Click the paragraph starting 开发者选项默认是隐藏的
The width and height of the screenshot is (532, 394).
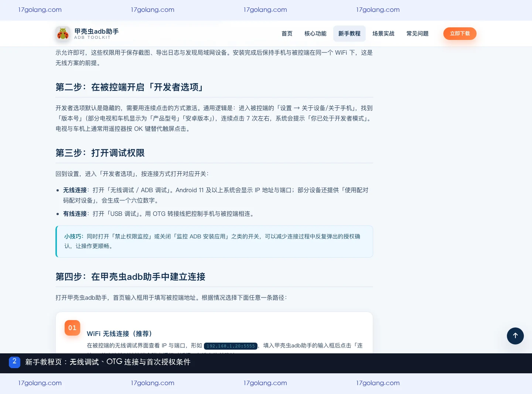(214, 118)
